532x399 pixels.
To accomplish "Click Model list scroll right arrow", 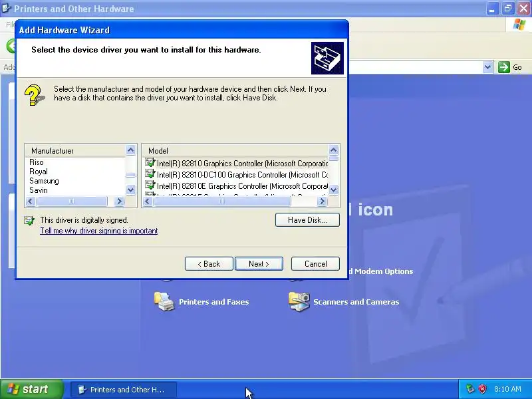I will (322, 201).
